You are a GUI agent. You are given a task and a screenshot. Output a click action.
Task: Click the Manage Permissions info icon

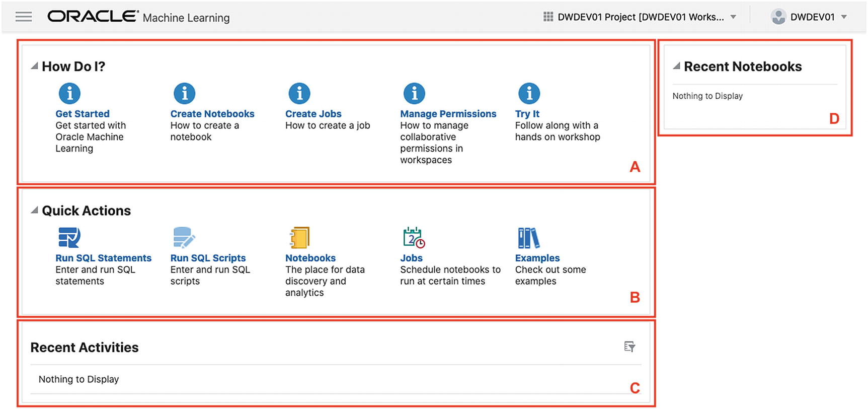click(x=415, y=93)
